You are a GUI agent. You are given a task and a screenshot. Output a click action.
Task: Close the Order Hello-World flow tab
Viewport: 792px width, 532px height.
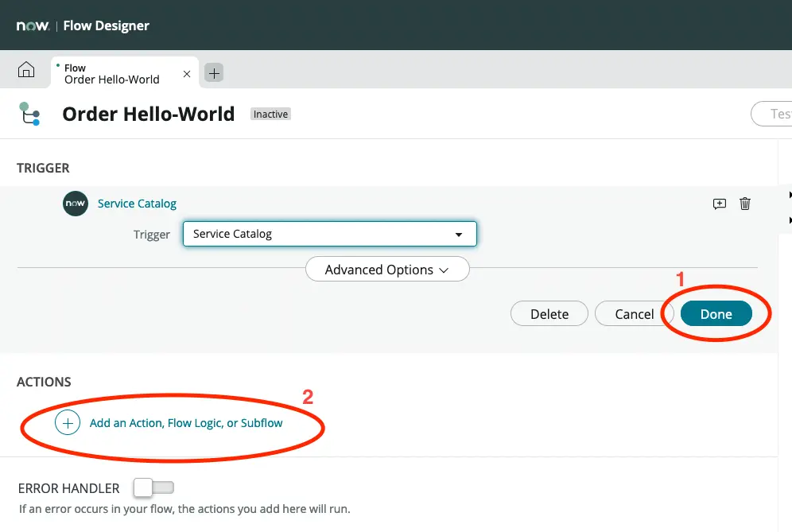[187, 73]
